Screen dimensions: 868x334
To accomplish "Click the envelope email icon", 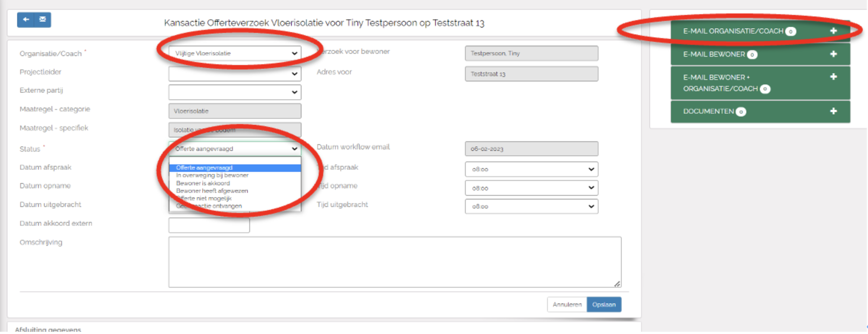I will point(43,19).
